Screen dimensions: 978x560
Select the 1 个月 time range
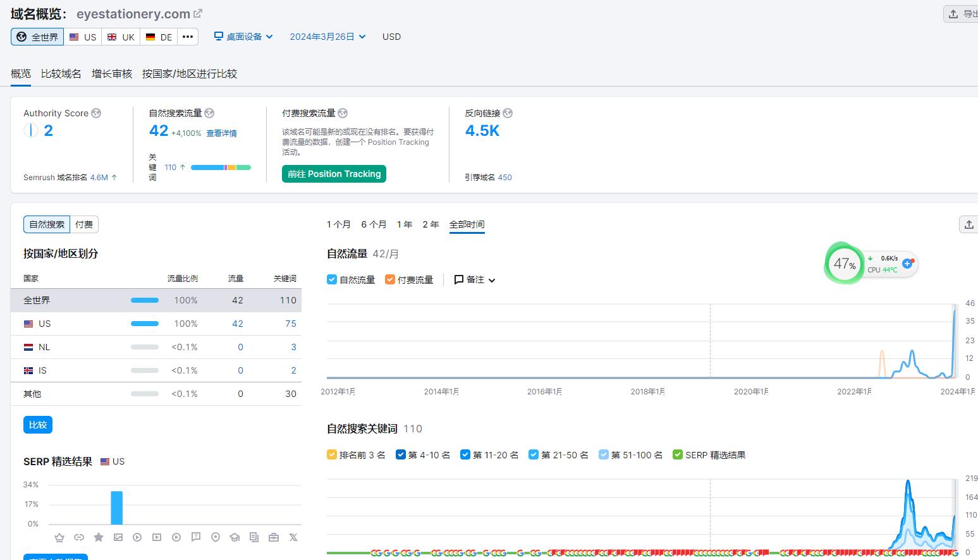(x=339, y=224)
